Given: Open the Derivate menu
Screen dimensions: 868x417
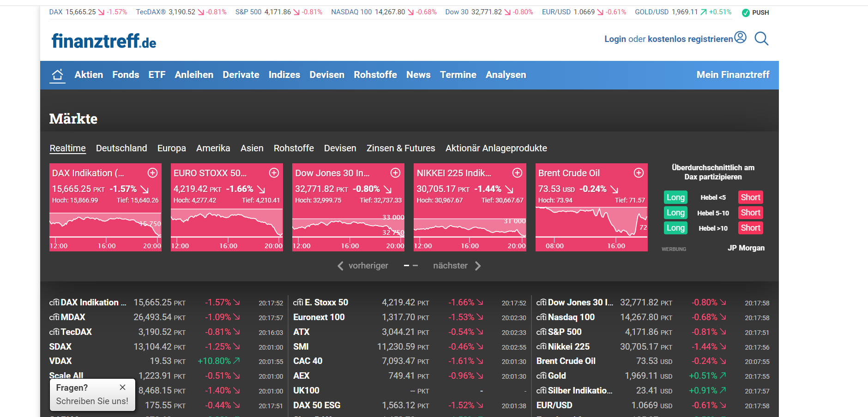Looking at the screenshot, I should point(241,75).
